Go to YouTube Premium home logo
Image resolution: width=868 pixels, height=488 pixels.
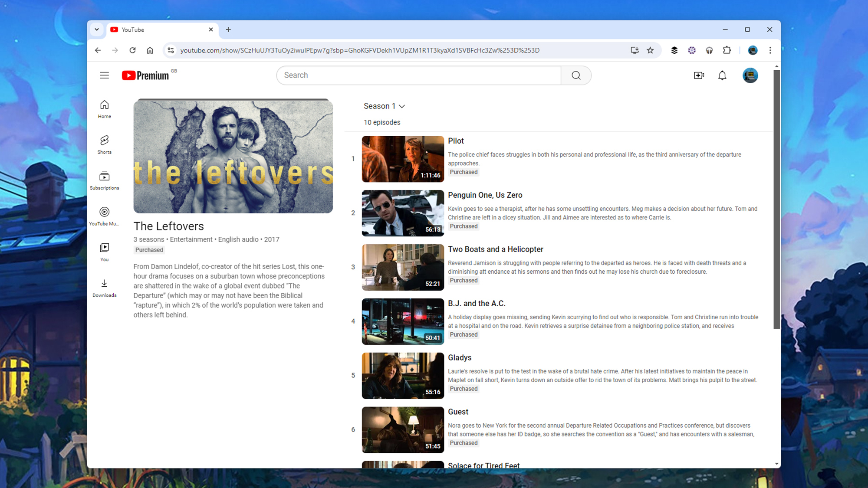(145, 75)
